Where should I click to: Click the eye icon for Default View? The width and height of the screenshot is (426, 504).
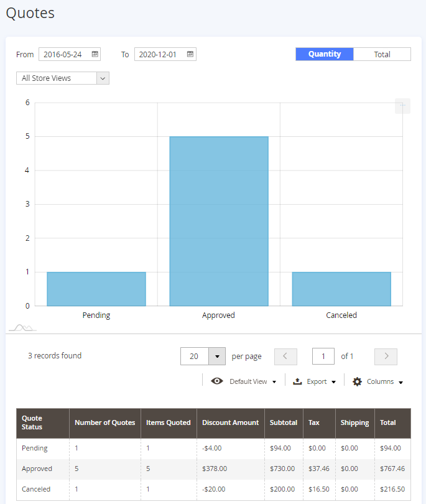[x=217, y=381]
